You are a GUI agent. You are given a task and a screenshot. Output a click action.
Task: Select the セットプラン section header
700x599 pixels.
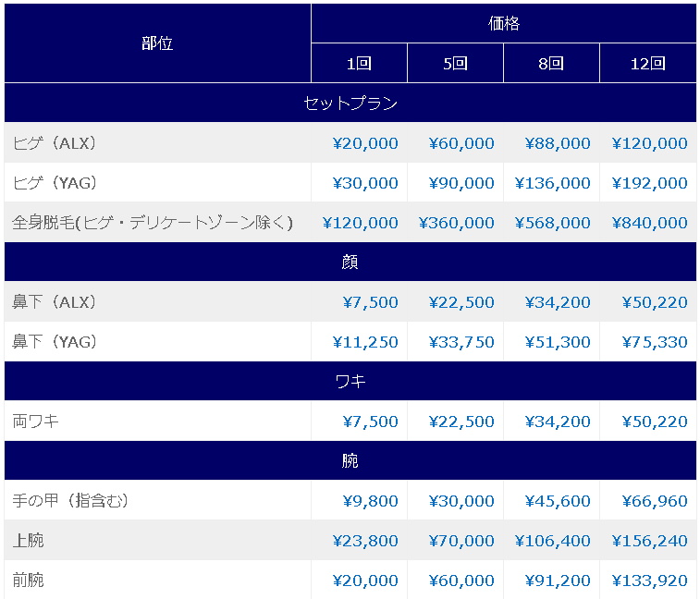click(350, 103)
